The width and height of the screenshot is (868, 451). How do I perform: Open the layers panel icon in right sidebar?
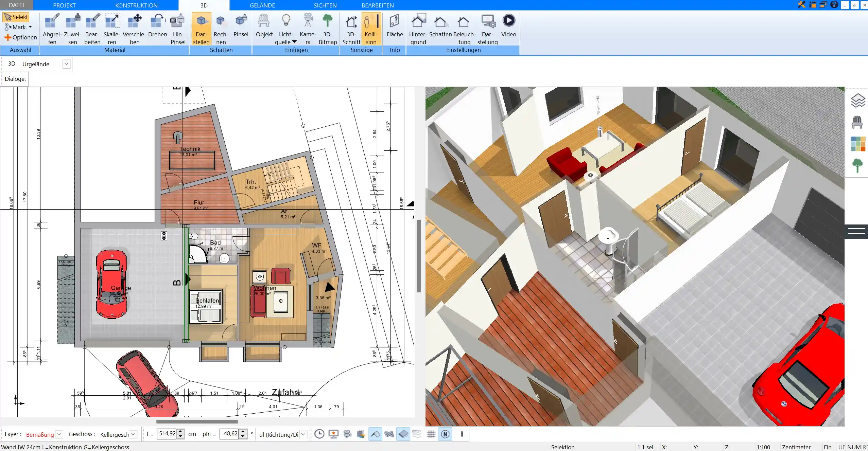pos(857,101)
